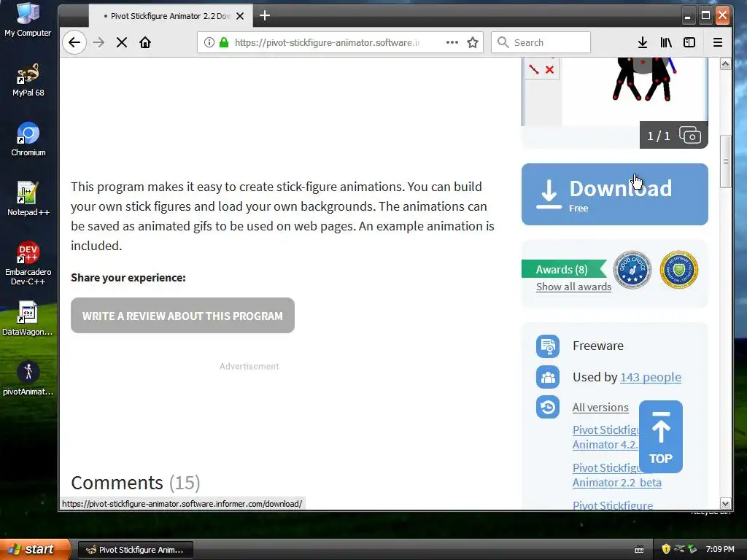Screen dimensions: 747x560
Task: Click the program screenshot thumbnail
Action: click(614, 90)
